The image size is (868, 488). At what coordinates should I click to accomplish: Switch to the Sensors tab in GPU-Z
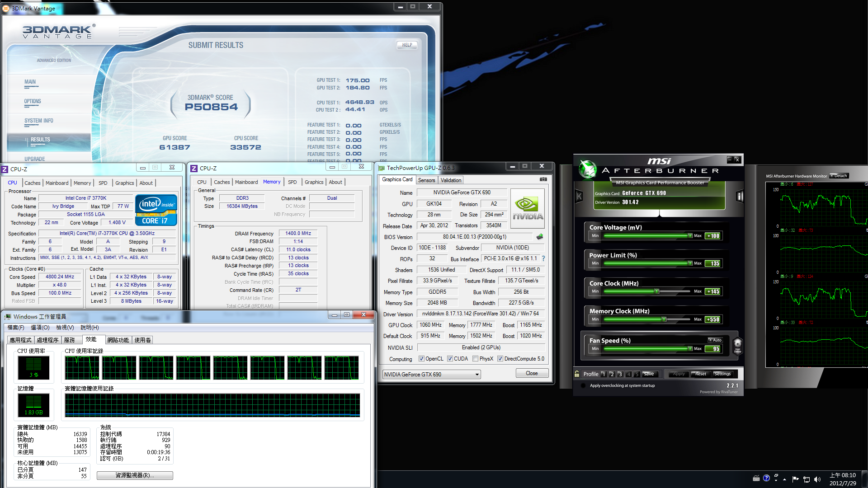pos(426,180)
